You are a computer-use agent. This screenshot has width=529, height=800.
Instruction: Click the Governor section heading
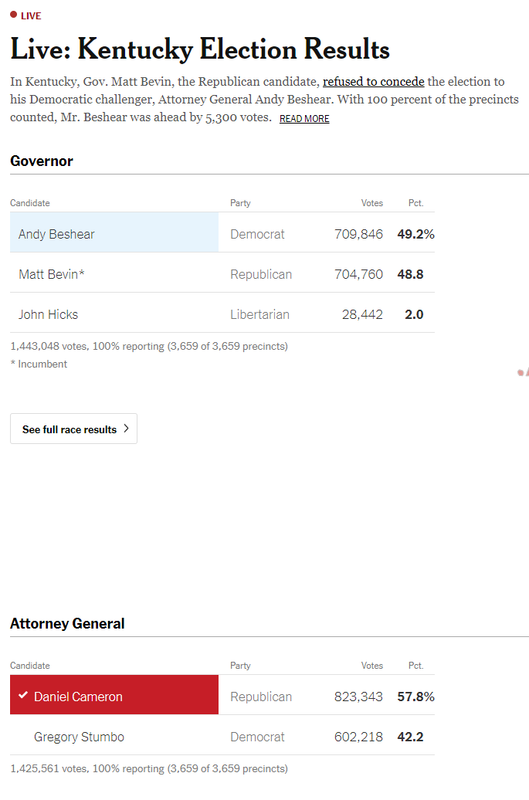click(x=42, y=161)
